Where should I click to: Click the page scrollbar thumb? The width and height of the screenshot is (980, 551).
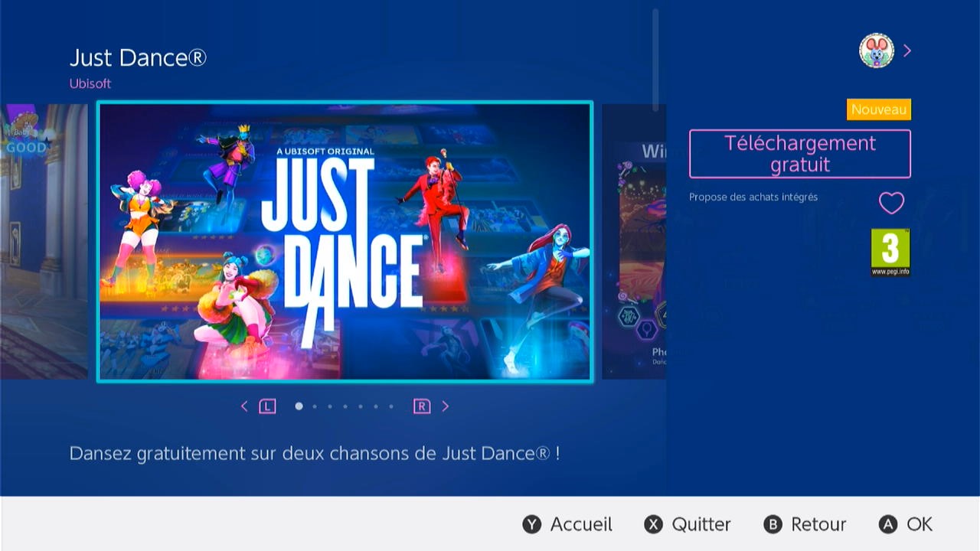pyautogui.click(x=655, y=60)
